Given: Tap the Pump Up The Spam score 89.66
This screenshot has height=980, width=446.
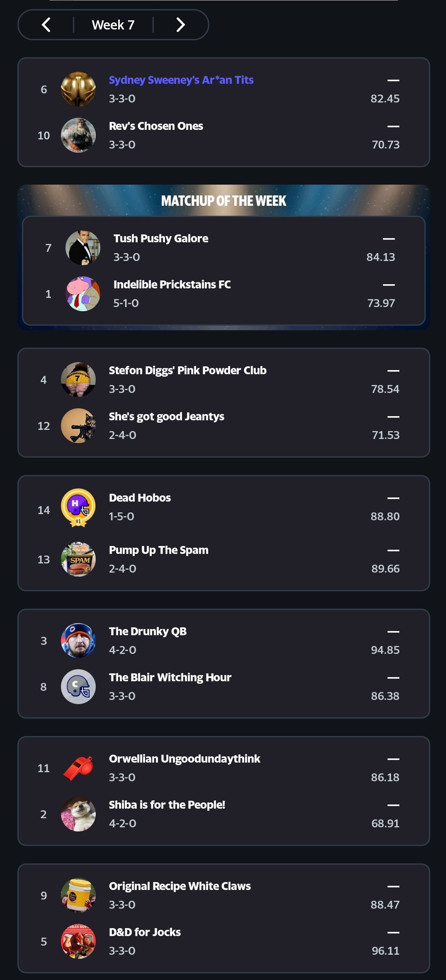Looking at the screenshot, I should (x=385, y=568).
